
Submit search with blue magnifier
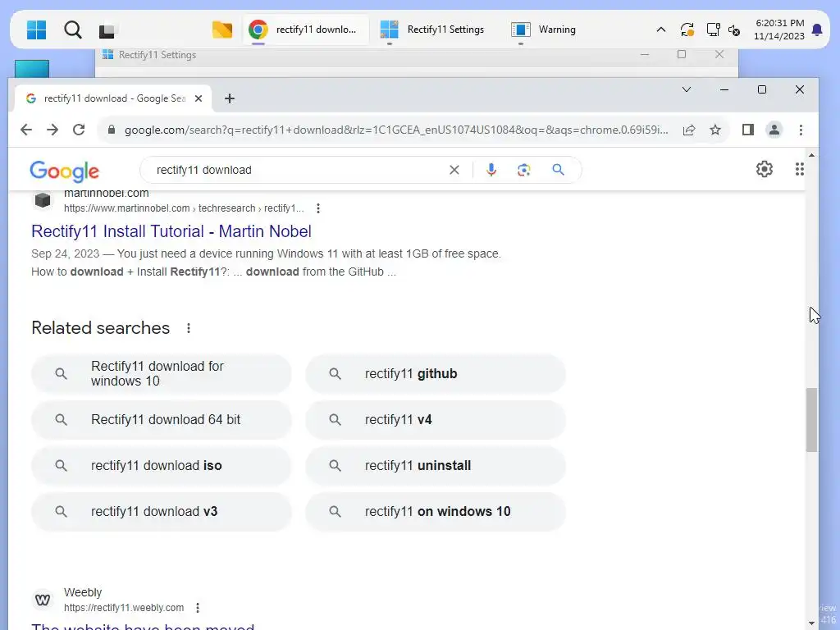coord(558,170)
